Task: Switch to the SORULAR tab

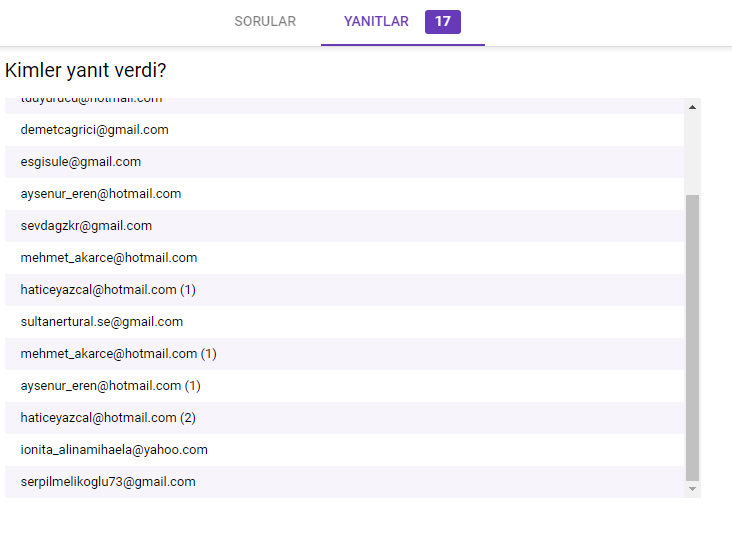Action: point(265,21)
